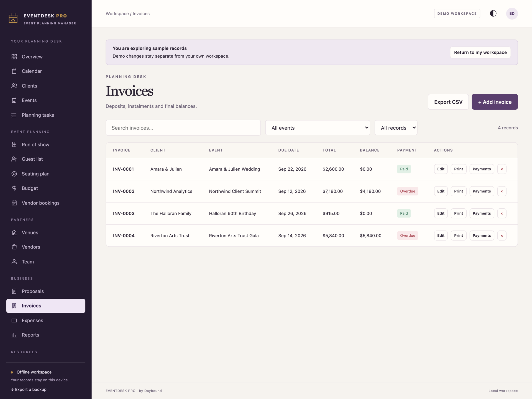Viewport: 532px width, 399px height.
Task: Click the Vendor bookings icon
Action: click(x=14, y=203)
